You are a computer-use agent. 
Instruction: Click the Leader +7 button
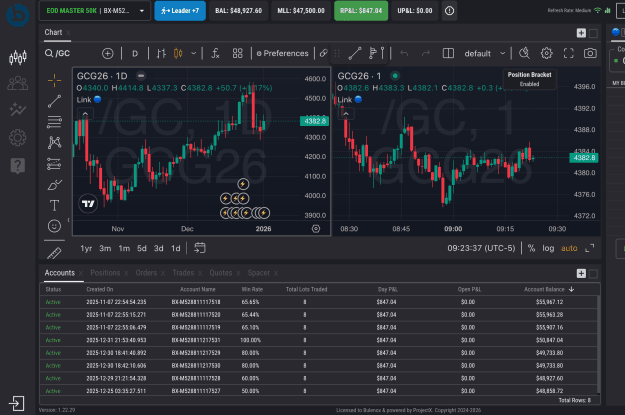(x=180, y=11)
